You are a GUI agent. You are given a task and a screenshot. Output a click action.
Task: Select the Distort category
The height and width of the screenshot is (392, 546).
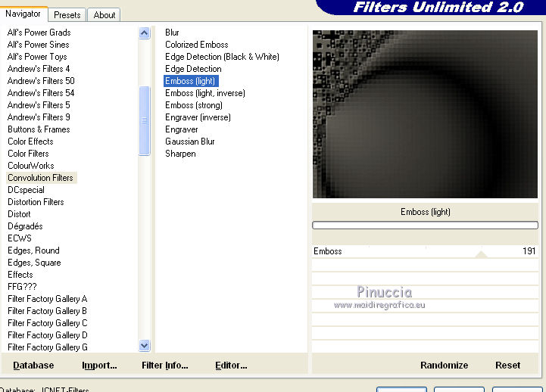[x=19, y=214]
